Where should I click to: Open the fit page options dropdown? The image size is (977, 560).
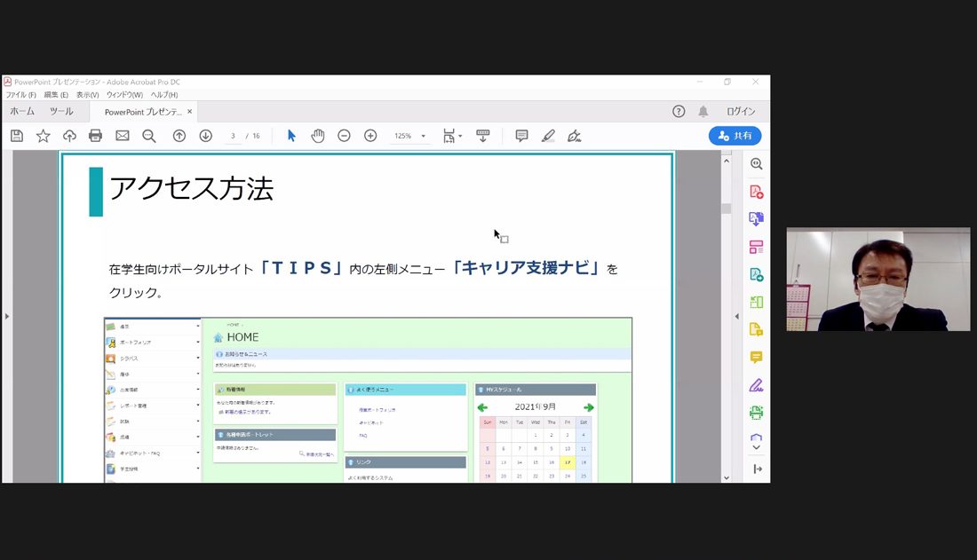[x=453, y=136]
